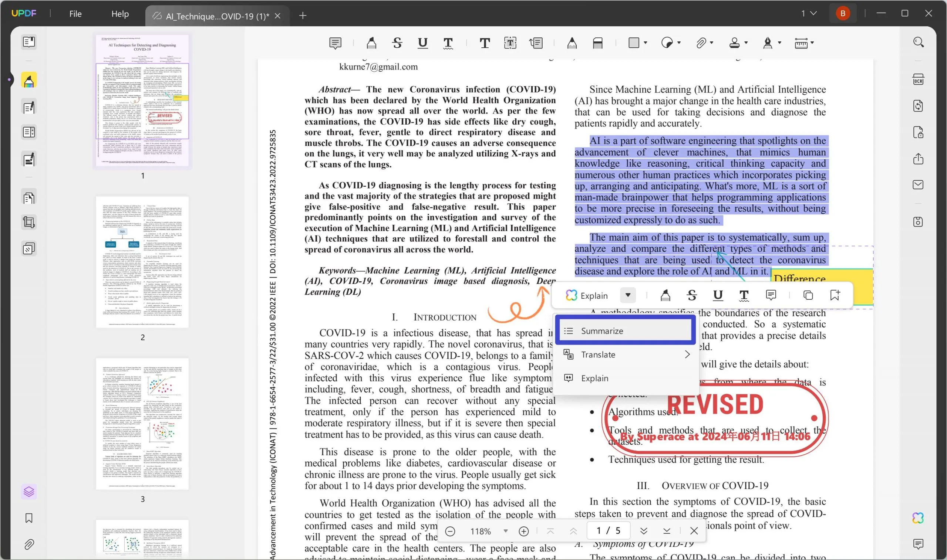Select the pencil drawing tool

pos(572,43)
